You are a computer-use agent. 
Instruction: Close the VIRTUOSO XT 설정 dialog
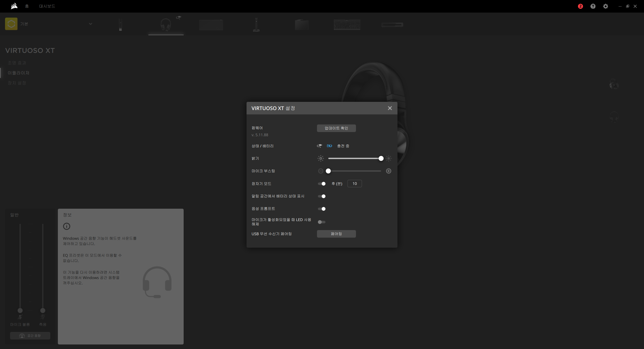click(x=390, y=108)
